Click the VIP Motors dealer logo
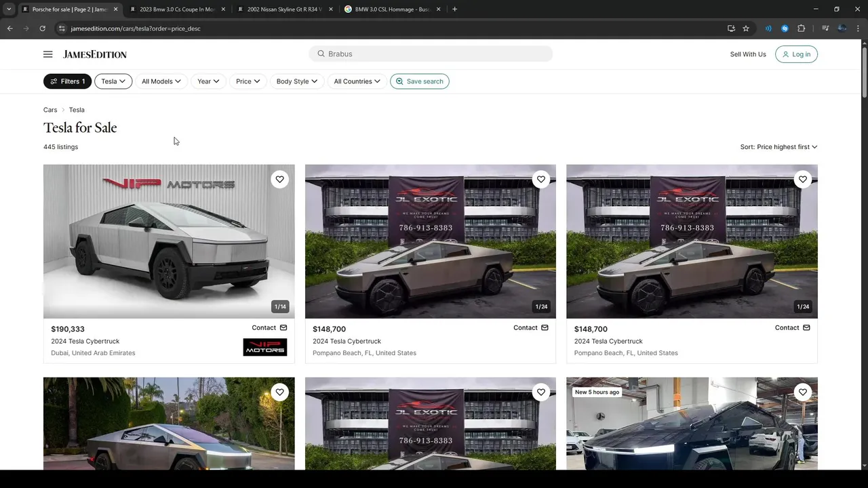868x488 pixels. coord(265,347)
